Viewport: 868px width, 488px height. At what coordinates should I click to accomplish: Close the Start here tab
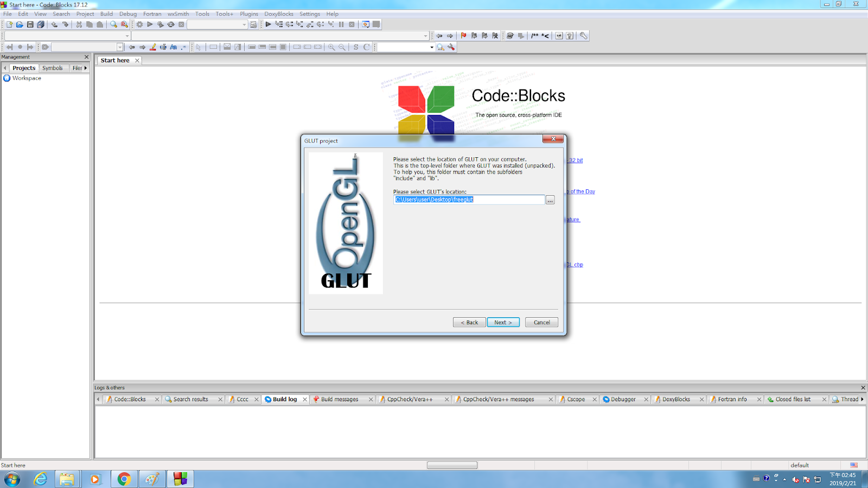tap(137, 60)
